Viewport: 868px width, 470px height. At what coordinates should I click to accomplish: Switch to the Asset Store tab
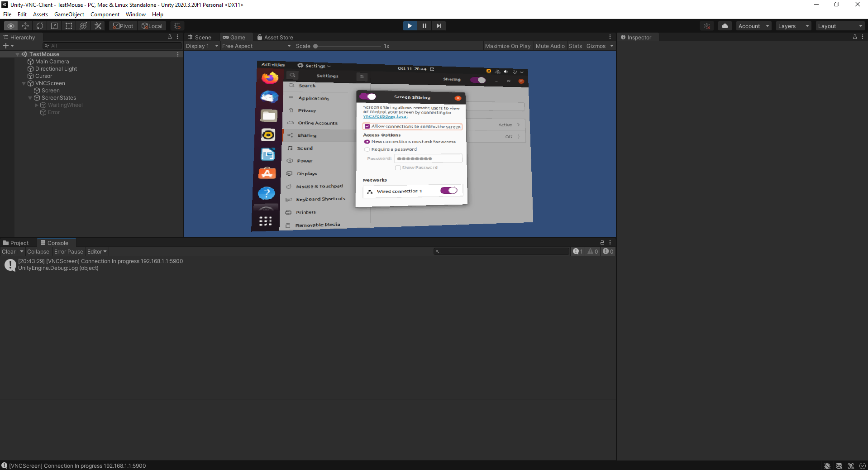[x=275, y=37]
